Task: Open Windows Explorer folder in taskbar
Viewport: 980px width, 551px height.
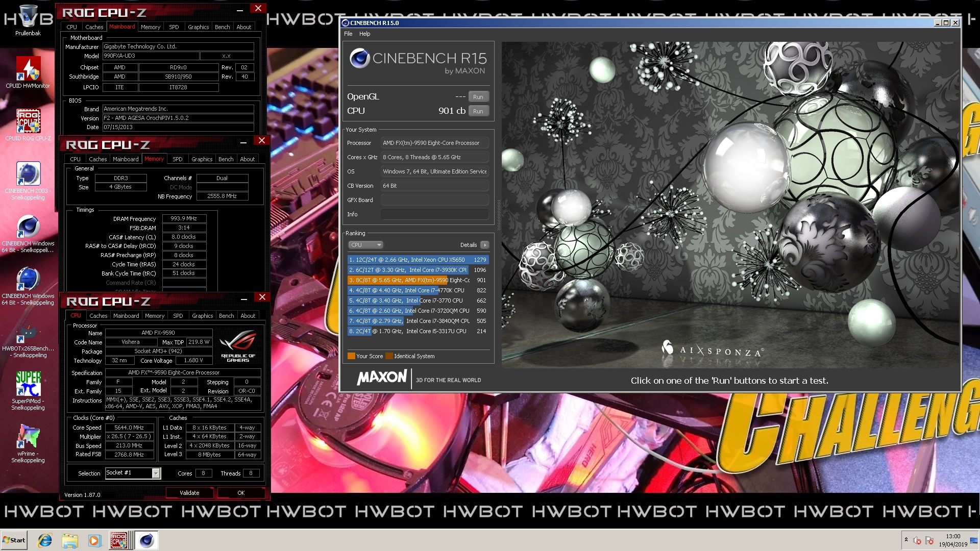Action: click(x=70, y=540)
